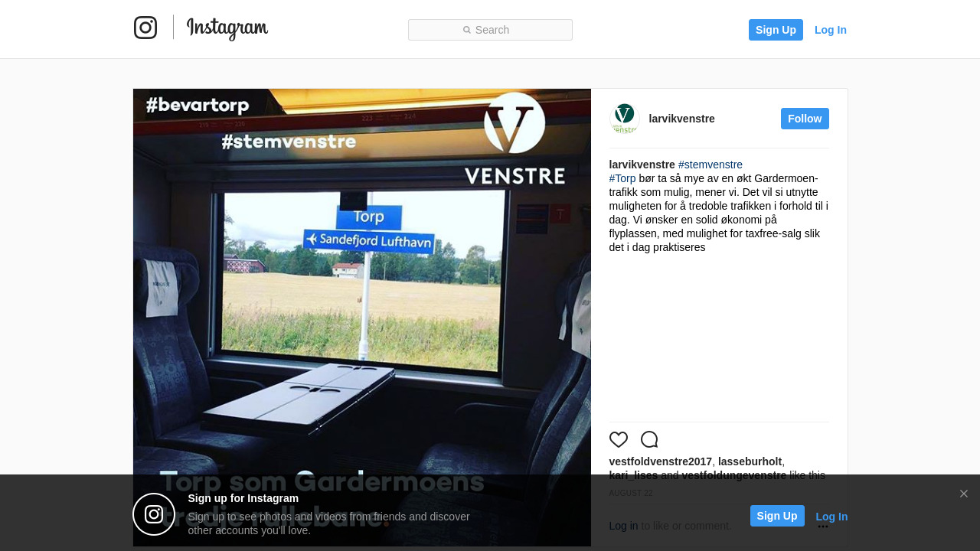Open the three-dot more options menu
The width and height of the screenshot is (980, 551).
pos(823,527)
